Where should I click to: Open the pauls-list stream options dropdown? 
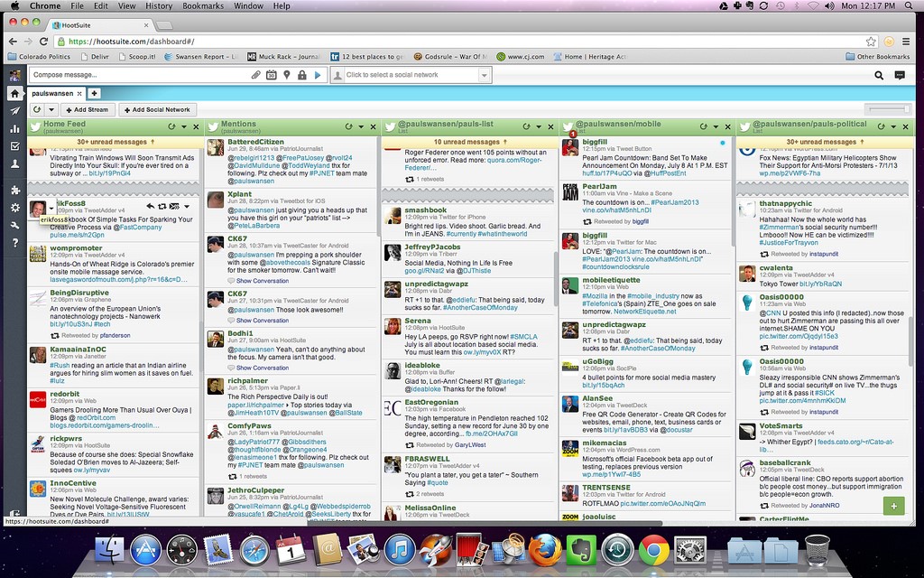(539, 126)
